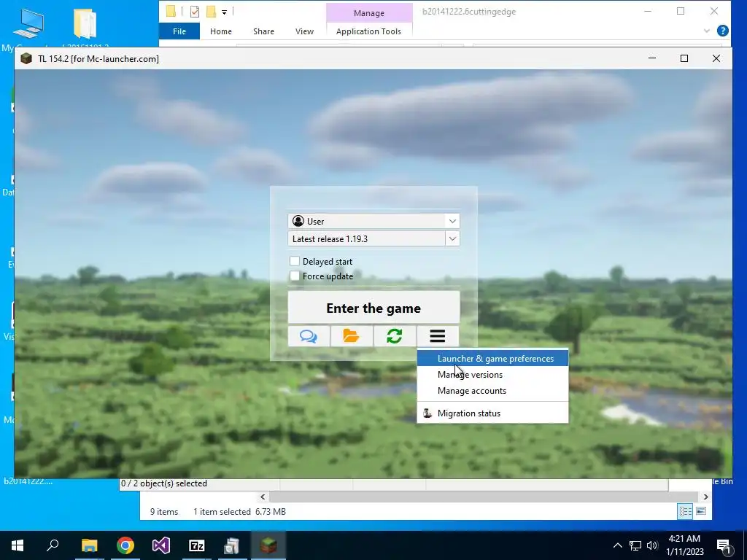Open the folder icon on the desktop
This screenshot has width=747, height=560.
click(x=85, y=24)
